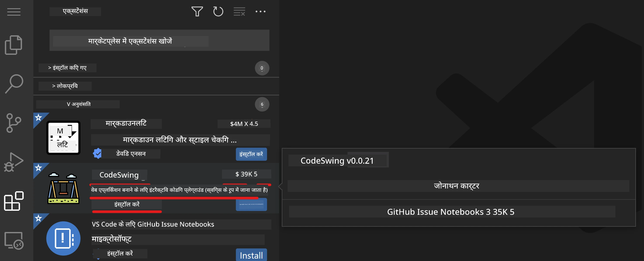Click the GitHub Issue Notebooks icon
The width and height of the screenshot is (644, 261).
click(63, 238)
